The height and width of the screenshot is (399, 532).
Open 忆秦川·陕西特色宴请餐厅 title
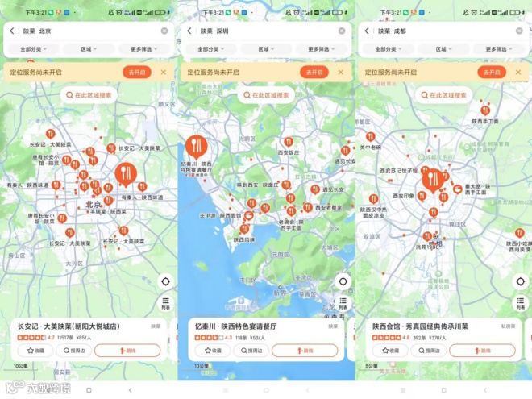tap(236, 326)
